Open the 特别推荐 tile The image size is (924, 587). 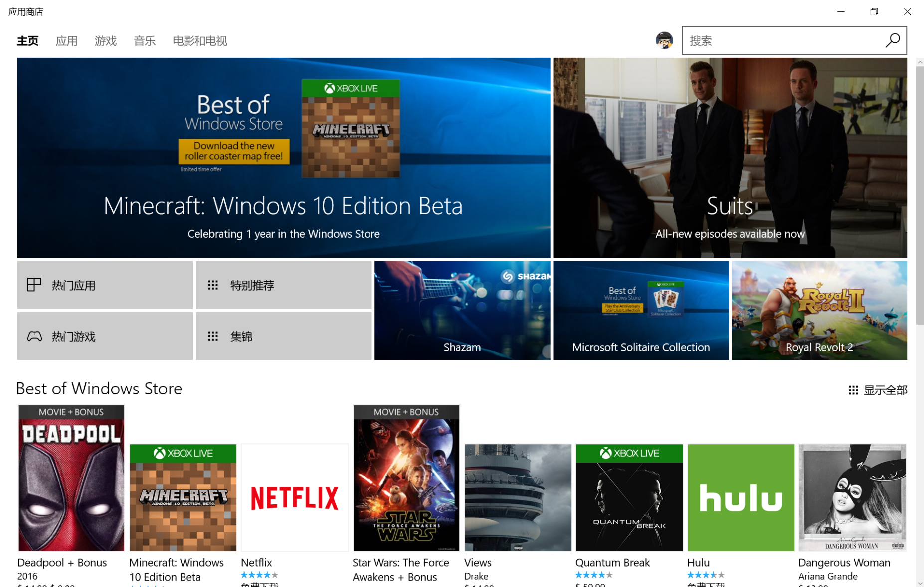(283, 285)
